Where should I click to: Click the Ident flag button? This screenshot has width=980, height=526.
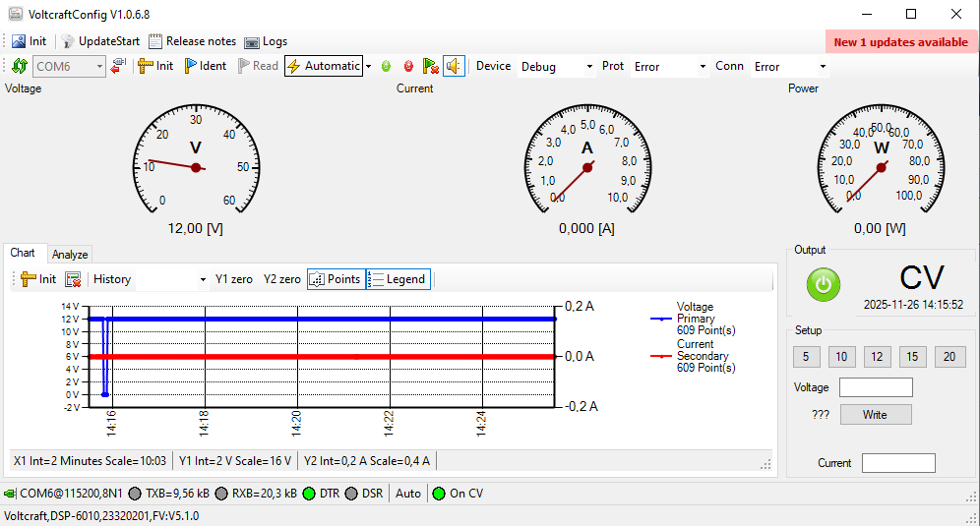206,66
